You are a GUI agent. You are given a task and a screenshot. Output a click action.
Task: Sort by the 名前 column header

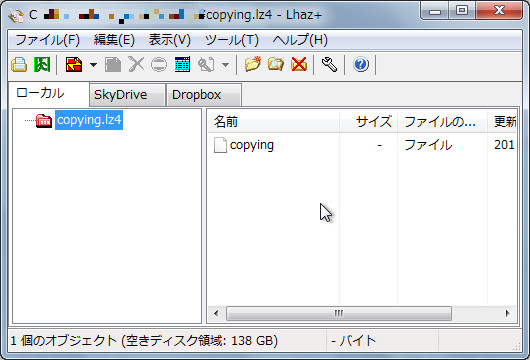point(274,121)
